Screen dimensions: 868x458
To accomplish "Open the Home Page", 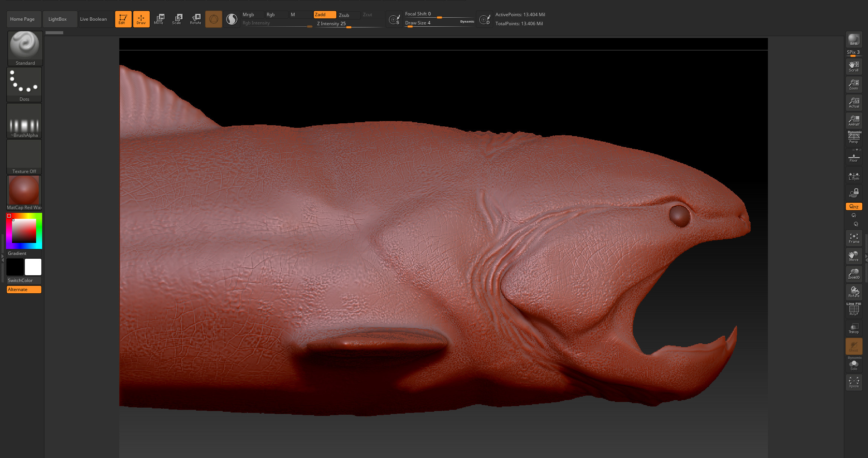I will [23, 19].
